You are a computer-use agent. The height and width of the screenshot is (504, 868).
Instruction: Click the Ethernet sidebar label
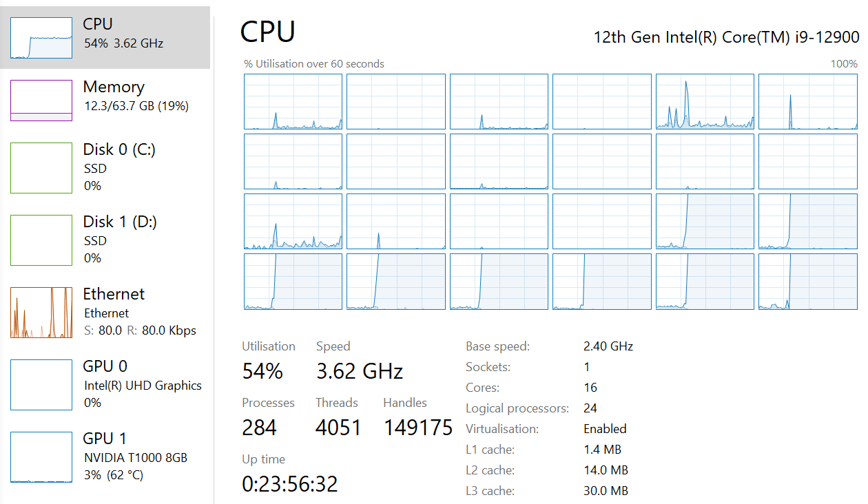pos(114,294)
